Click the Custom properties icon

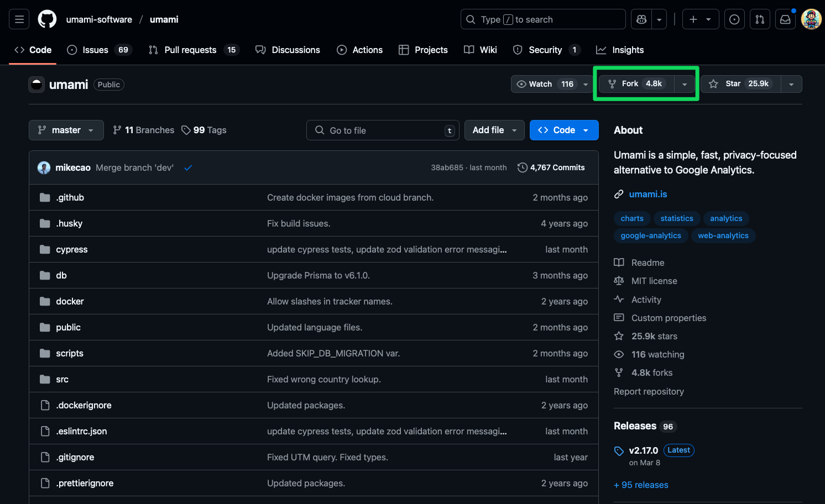point(619,318)
